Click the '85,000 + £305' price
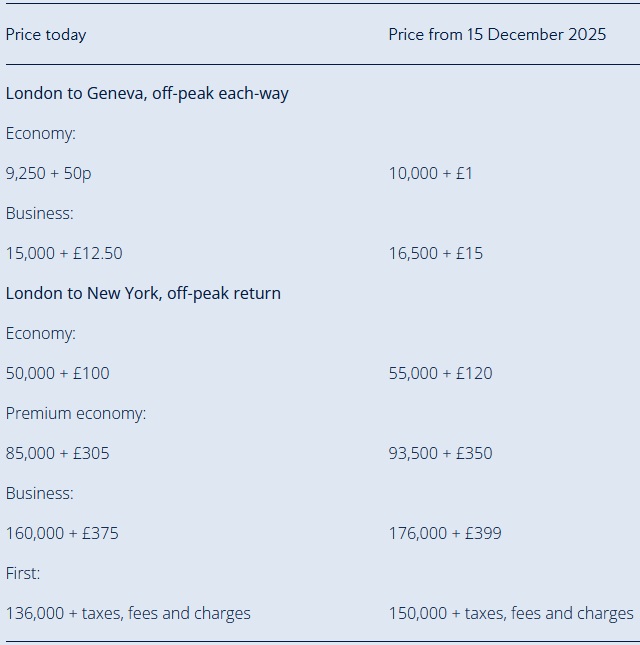The image size is (640, 645). point(58,453)
